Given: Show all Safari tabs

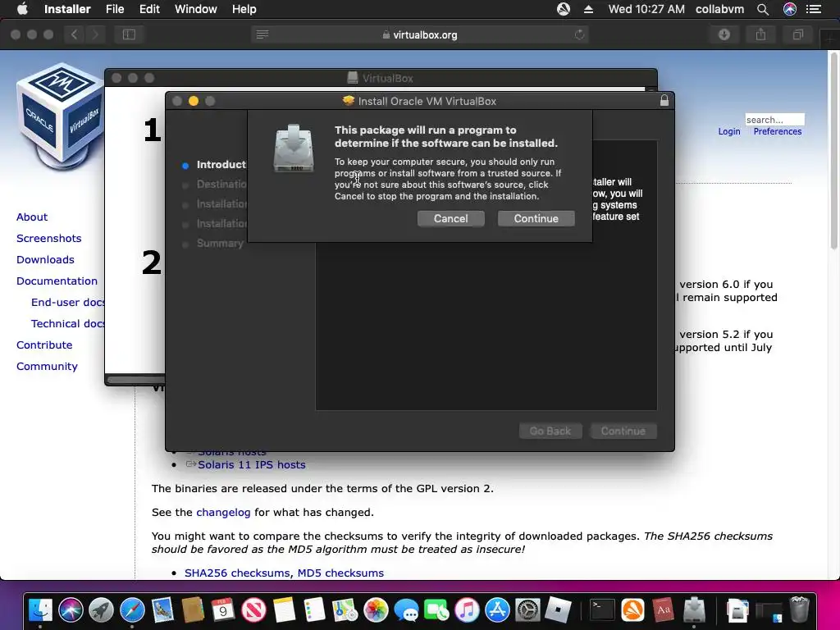Looking at the screenshot, I should tap(797, 34).
